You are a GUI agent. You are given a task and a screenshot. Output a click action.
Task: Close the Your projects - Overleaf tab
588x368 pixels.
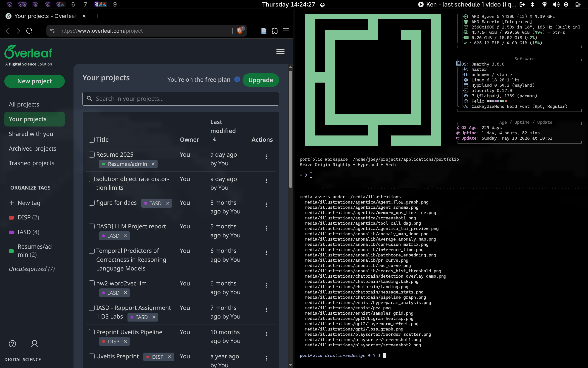(x=84, y=16)
